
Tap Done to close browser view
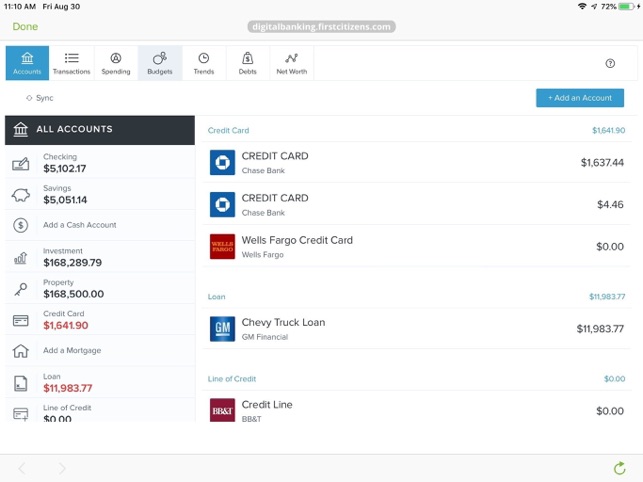click(x=25, y=27)
